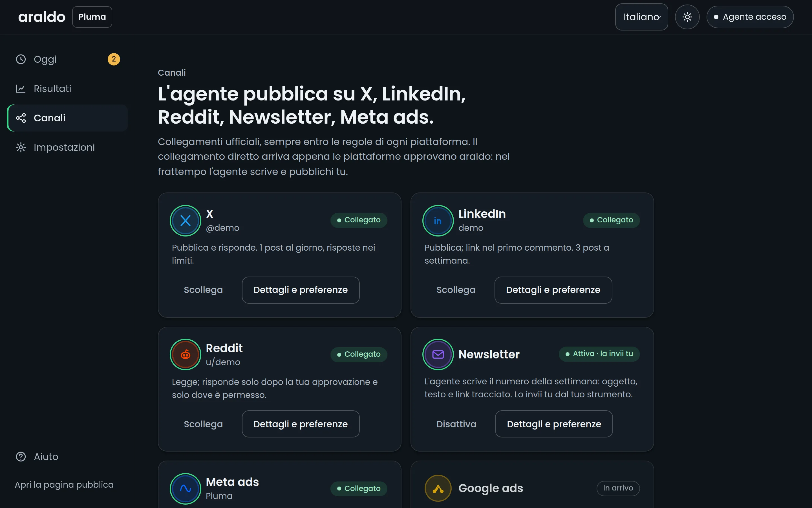Click the clock icon next to Oggi
Viewport: 812px width, 508px height.
[x=21, y=59]
